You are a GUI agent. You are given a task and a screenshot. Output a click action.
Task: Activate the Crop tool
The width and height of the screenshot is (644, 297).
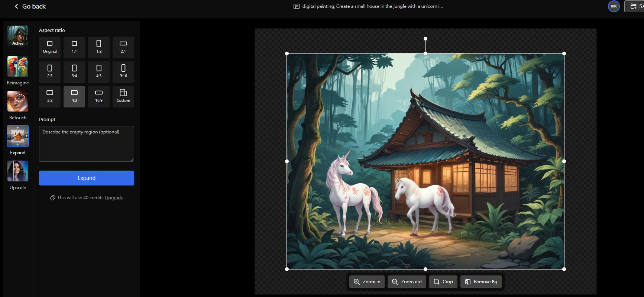(x=443, y=282)
